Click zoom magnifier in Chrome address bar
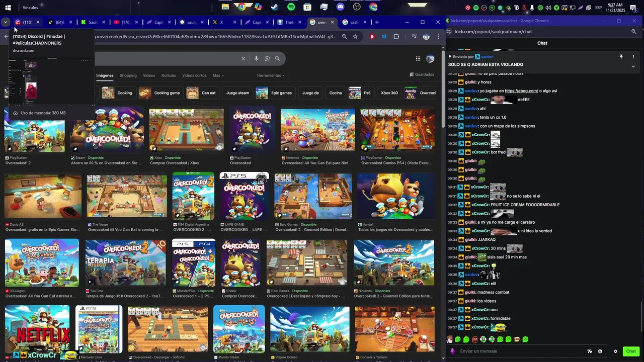Screen dimensions: 644x362 [344, 37]
